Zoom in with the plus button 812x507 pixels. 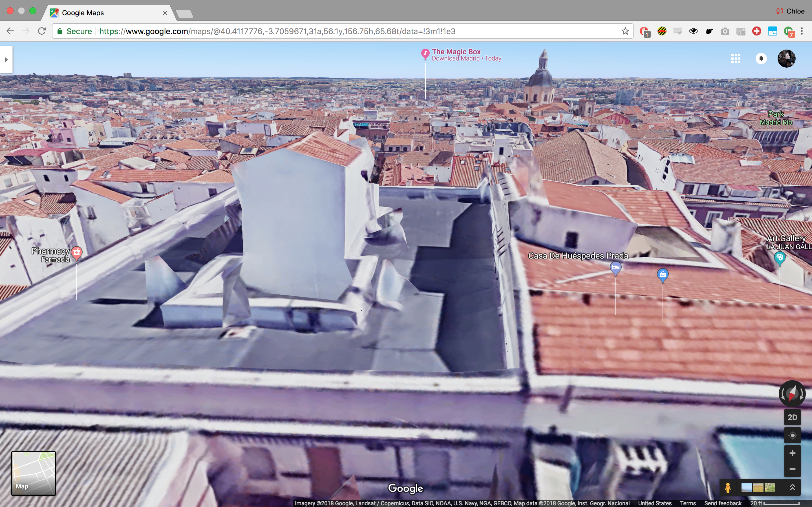click(x=792, y=453)
